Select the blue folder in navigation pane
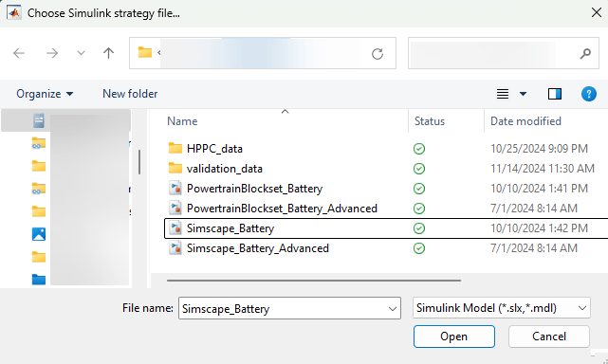 39,280
